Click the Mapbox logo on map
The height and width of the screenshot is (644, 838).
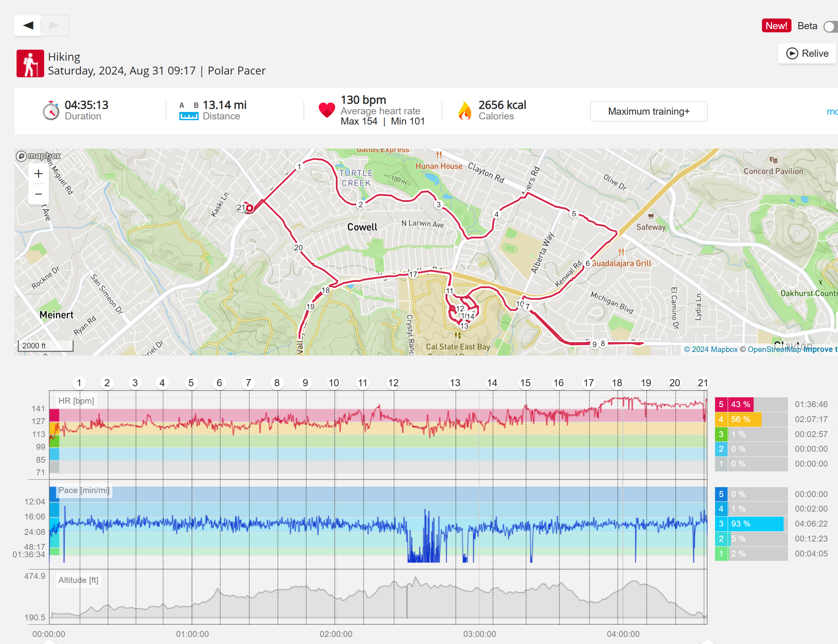click(x=39, y=156)
